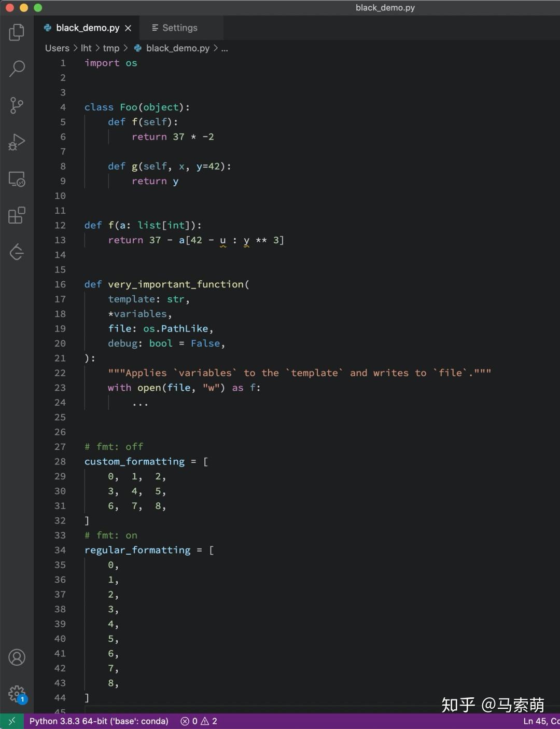Open the tmp breadcrumb dropdown
Screen dimensions: 560x729
click(111, 48)
